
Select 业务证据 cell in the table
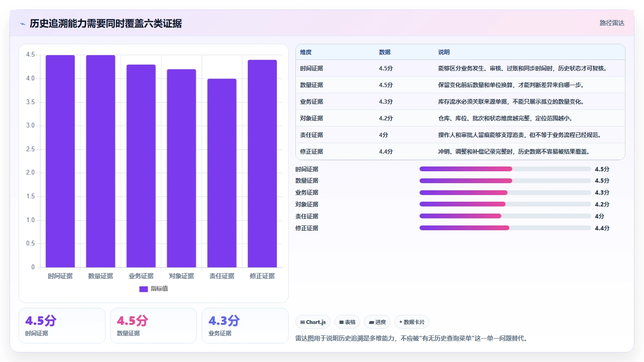(312, 102)
